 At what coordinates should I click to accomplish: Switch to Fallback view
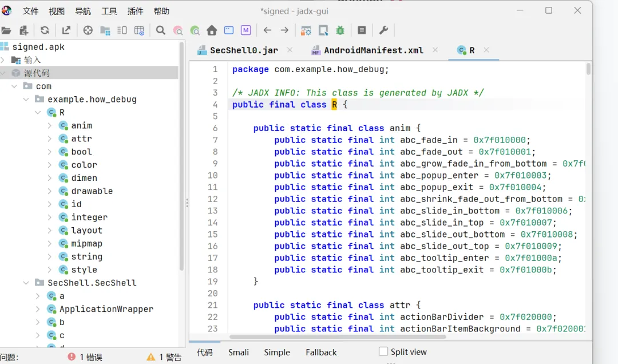pyautogui.click(x=321, y=352)
